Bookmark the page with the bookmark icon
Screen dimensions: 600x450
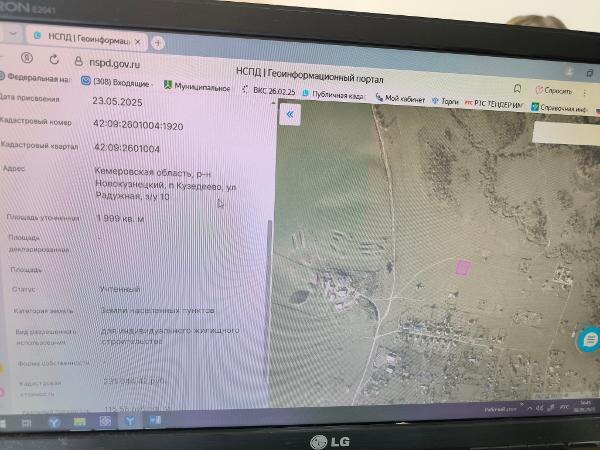517,89
